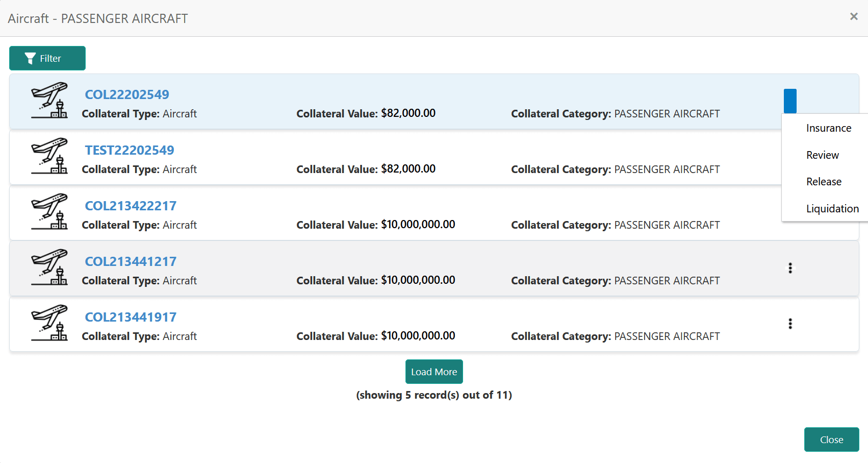This screenshot has width=868, height=463.
Task: Click the aircraft icon beside COL213422217
Action: (49, 212)
